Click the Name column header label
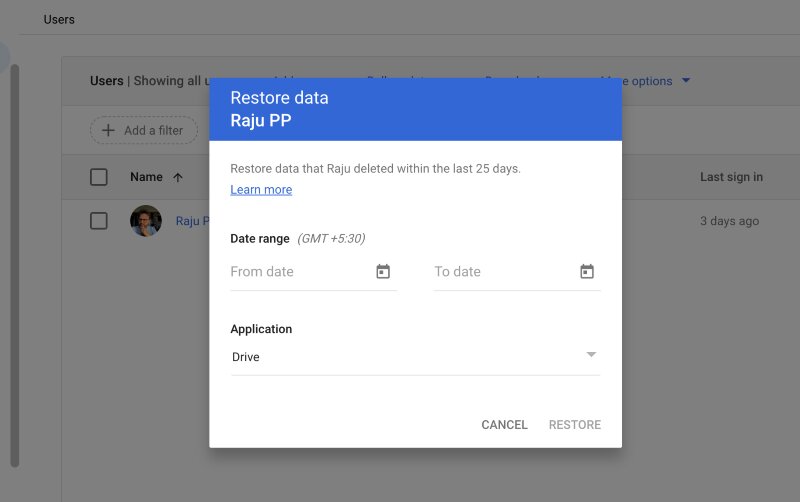800x502 pixels. pos(146,177)
